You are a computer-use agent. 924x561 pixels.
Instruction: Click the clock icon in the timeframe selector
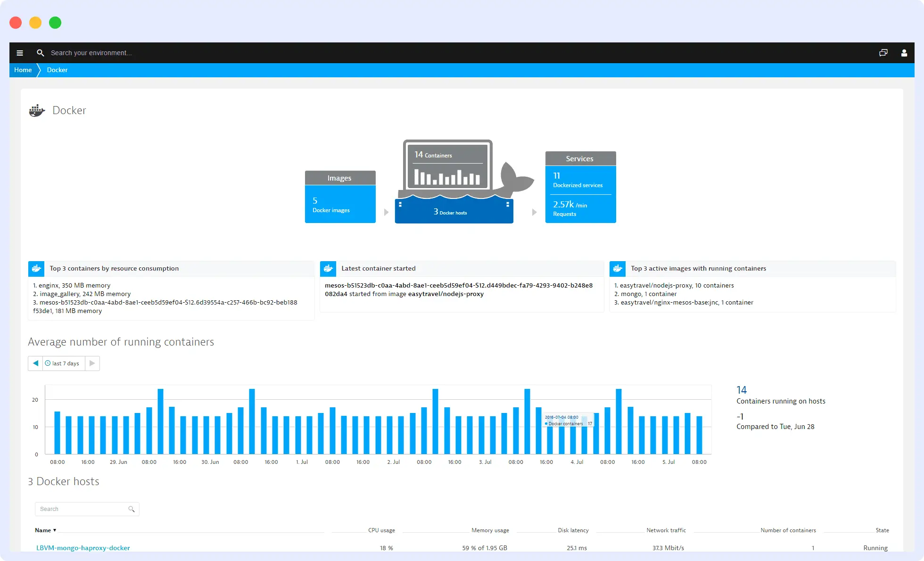click(x=47, y=363)
